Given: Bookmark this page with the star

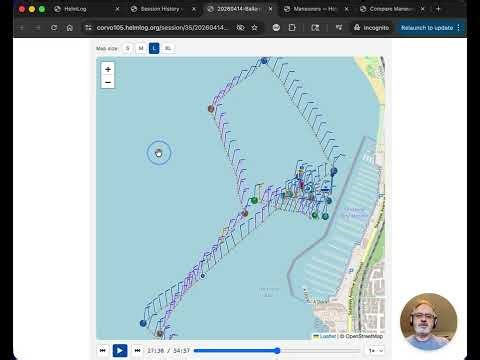Looking at the screenshot, I should [x=254, y=28].
